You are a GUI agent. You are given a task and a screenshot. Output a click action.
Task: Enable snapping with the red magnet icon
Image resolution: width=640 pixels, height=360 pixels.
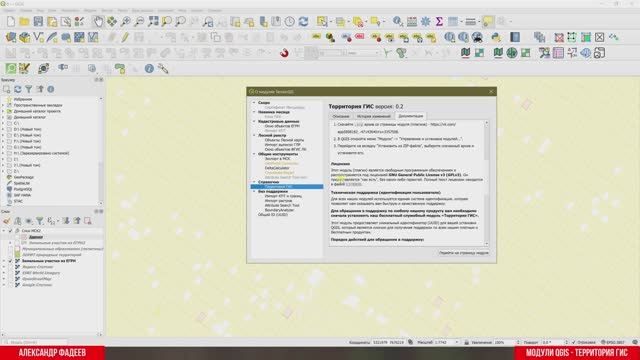point(284,53)
